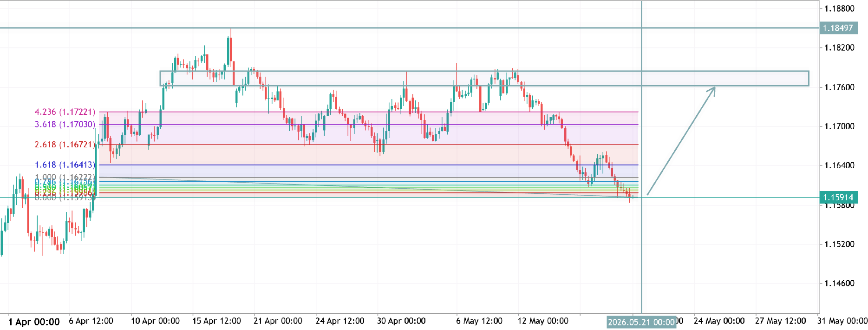This screenshot has height=330, width=868.
Task: Click the 4.236 (1.17221) Fibonacci level label
Action: coord(65,112)
